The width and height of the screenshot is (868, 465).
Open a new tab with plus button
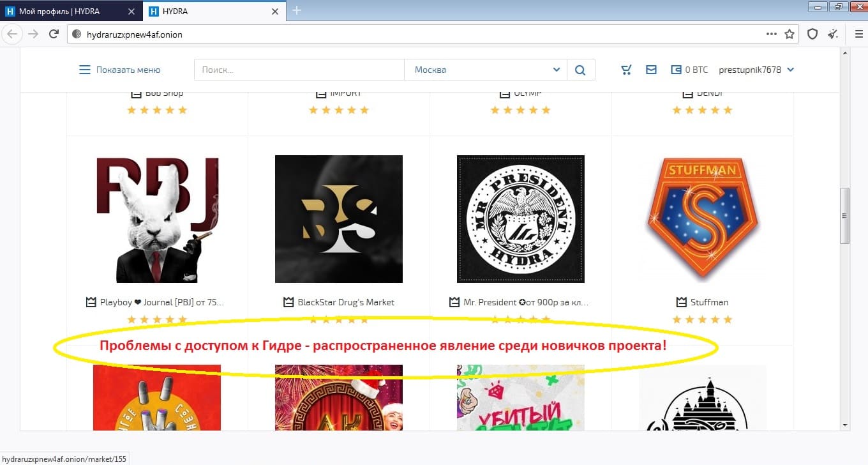tap(297, 11)
